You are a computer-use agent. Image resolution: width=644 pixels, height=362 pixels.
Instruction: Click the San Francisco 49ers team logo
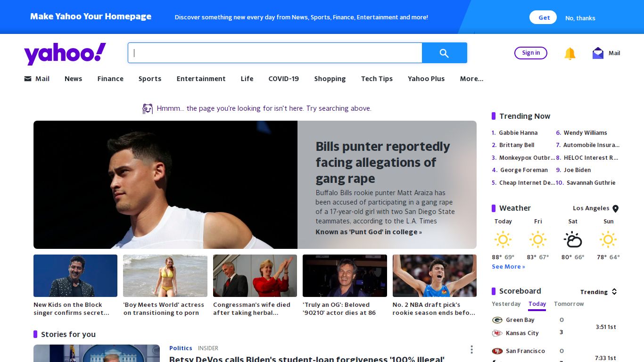tap(497, 351)
